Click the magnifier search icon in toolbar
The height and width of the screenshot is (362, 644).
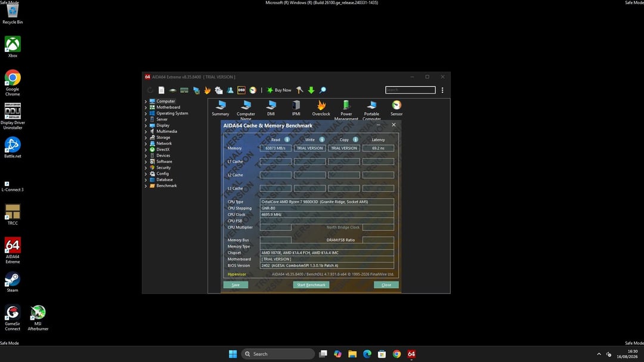(323, 90)
